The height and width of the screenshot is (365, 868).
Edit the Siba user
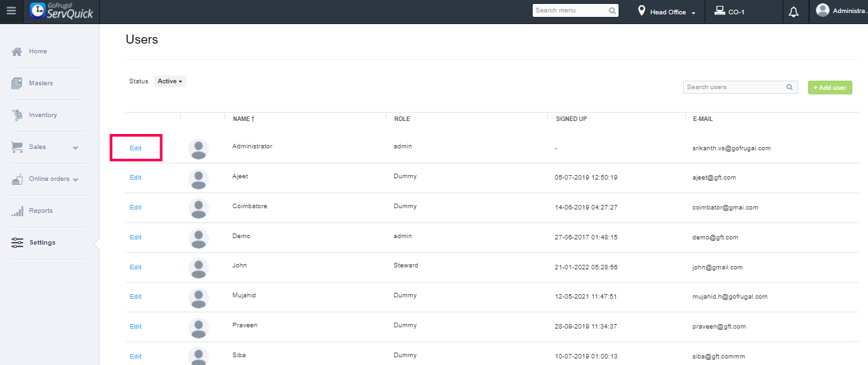click(x=135, y=357)
